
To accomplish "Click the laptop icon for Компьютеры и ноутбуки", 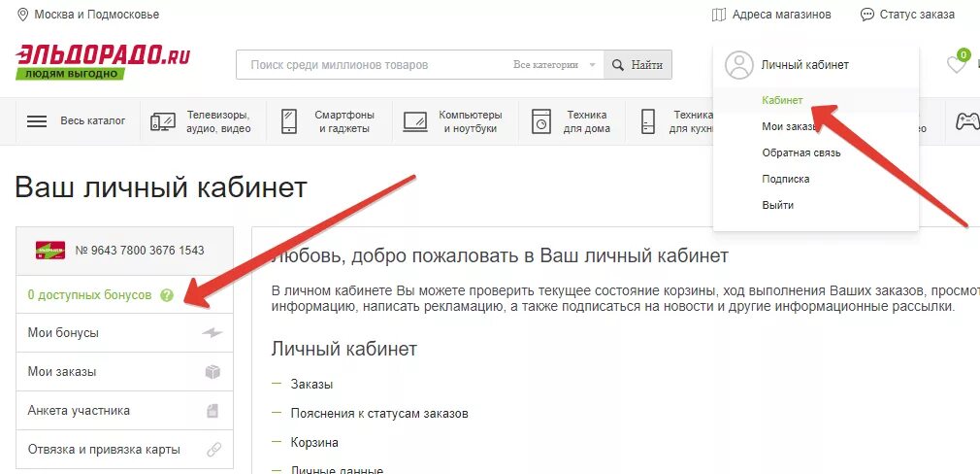I will tap(415, 121).
